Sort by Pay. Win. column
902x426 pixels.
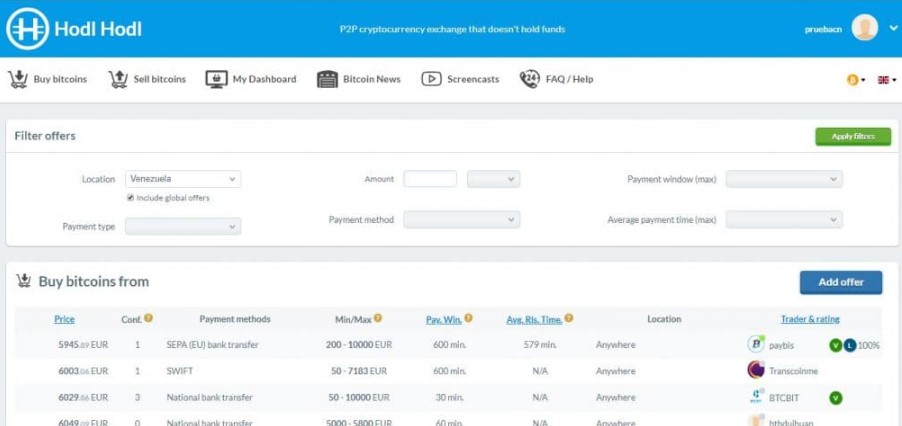tap(444, 320)
